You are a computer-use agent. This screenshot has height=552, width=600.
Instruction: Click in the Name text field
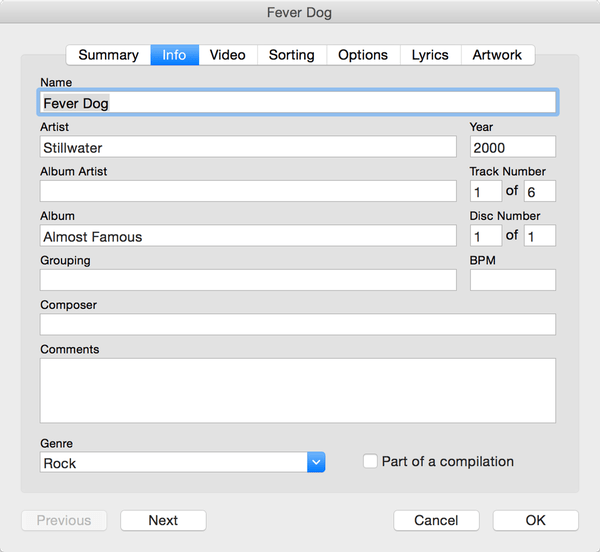click(x=298, y=102)
